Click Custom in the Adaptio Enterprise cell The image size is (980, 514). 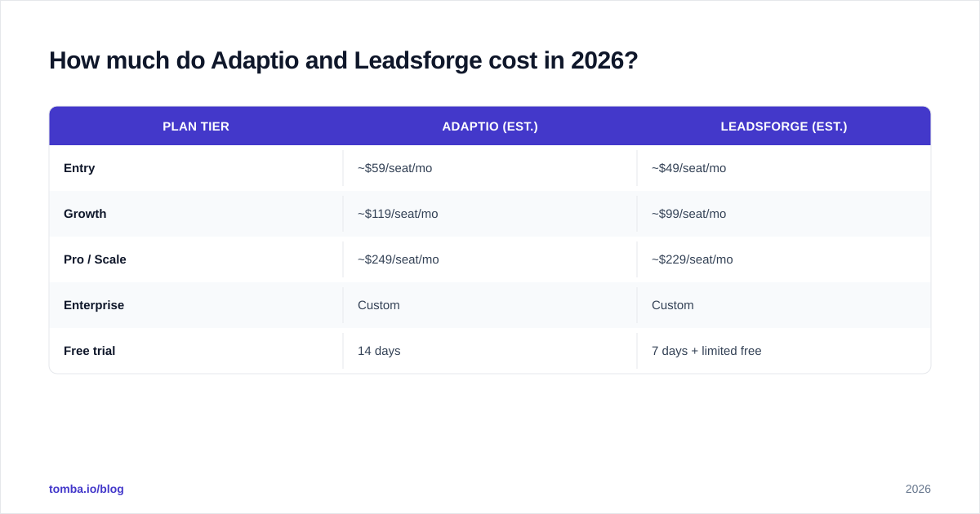click(379, 305)
